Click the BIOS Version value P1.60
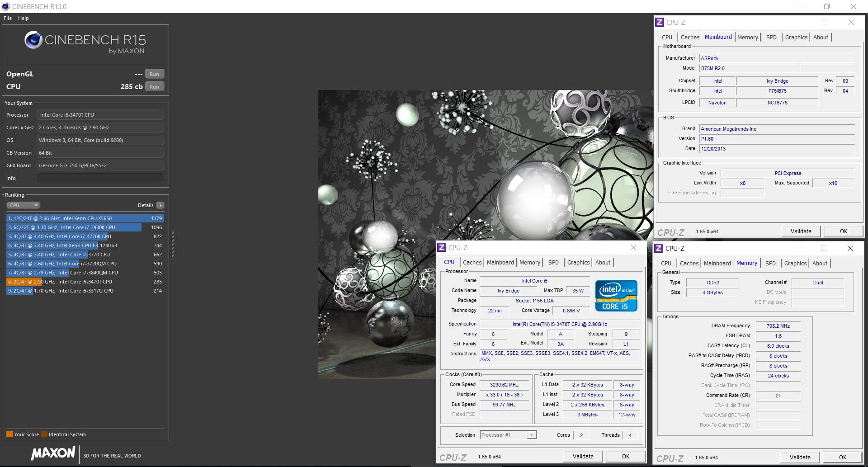868x467 pixels. pos(777,139)
